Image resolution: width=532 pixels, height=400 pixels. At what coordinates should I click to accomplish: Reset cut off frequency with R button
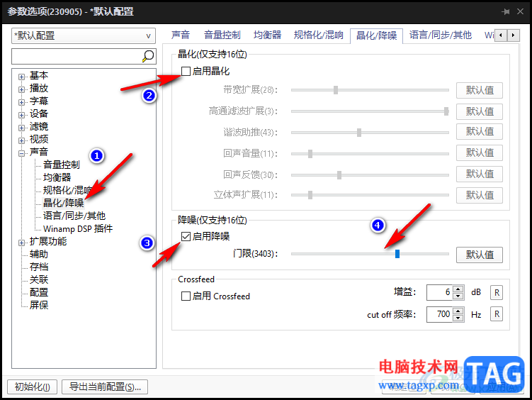[497, 314]
